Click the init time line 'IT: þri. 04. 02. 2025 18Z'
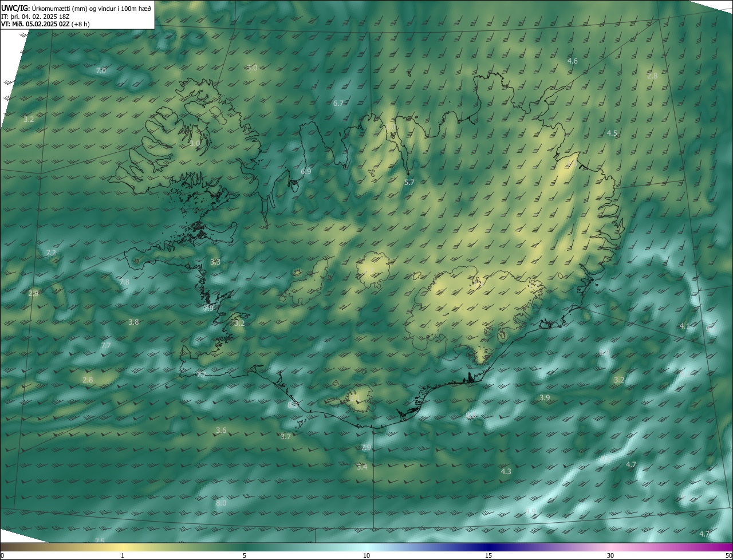This screenshot has height=560, width=733. 35,16
